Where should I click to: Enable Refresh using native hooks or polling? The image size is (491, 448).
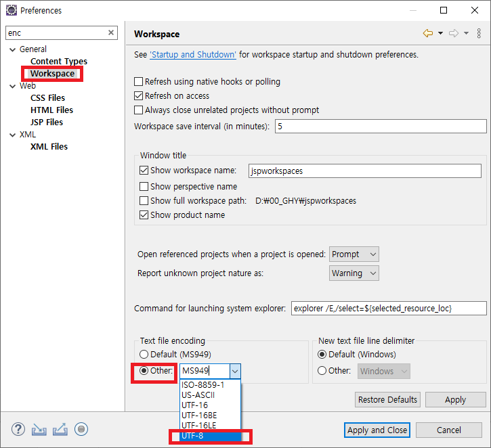tap(138, 82)
